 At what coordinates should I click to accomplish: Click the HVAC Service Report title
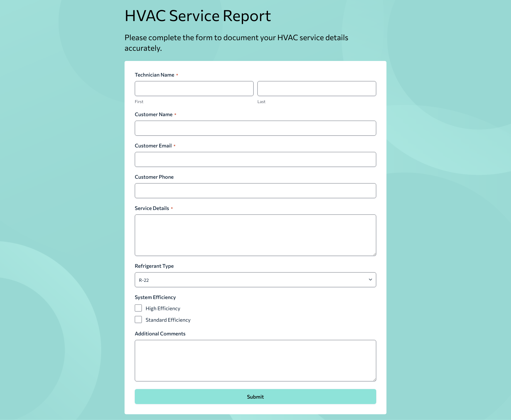(x=198, y=16)
